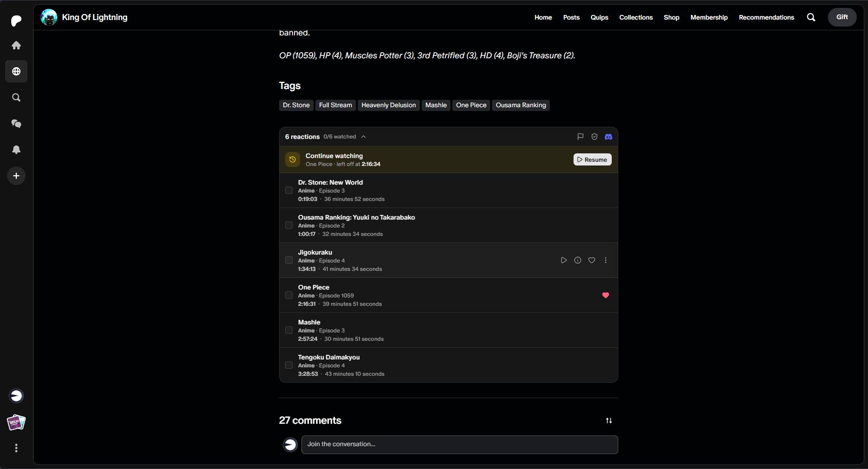The image size is (868, 469).
Task: Switch to the Collections tab
Action: click(636, 17)
